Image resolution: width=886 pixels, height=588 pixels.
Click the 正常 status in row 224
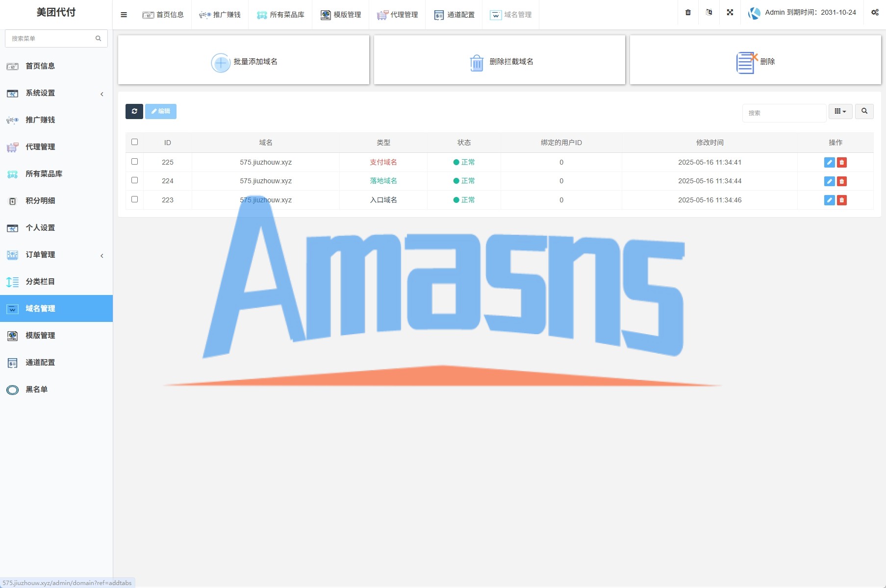(464, 181)
